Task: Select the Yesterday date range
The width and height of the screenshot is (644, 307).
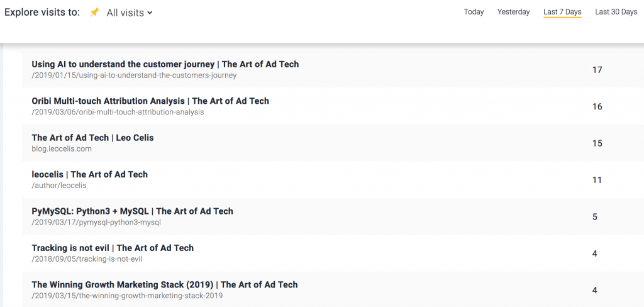Action: pos(513,12)
